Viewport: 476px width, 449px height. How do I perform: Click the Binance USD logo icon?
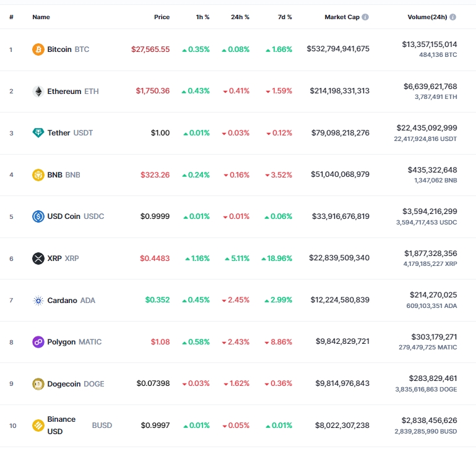click(38, 425)
